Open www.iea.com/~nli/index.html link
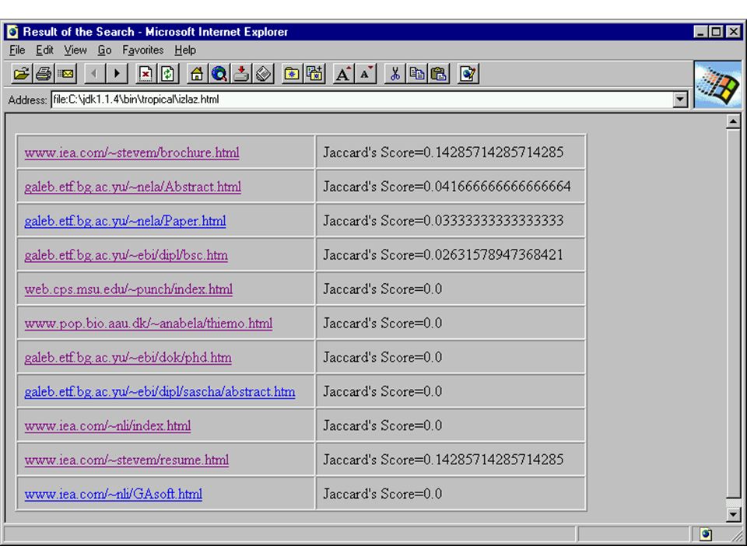The width and height of the screenshot is (747, 560). (107, 425)
